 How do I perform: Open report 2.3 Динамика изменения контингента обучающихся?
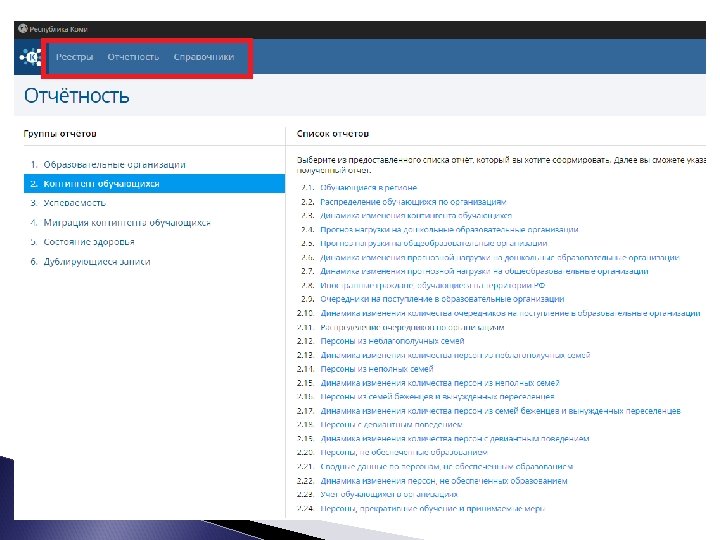[416, 215]
